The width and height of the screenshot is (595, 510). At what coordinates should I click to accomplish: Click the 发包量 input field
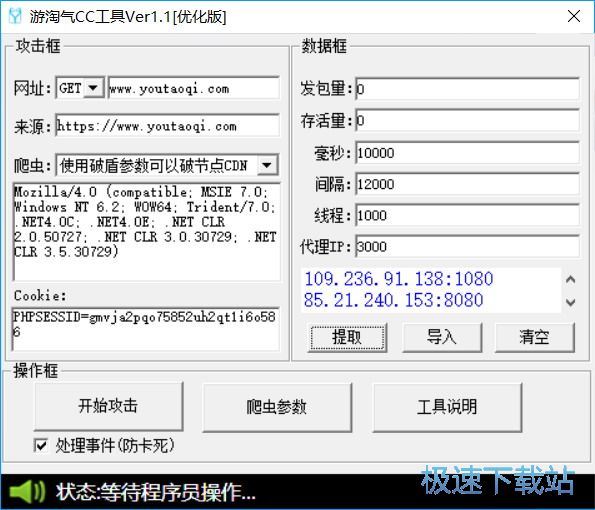(x=467, y=89)
